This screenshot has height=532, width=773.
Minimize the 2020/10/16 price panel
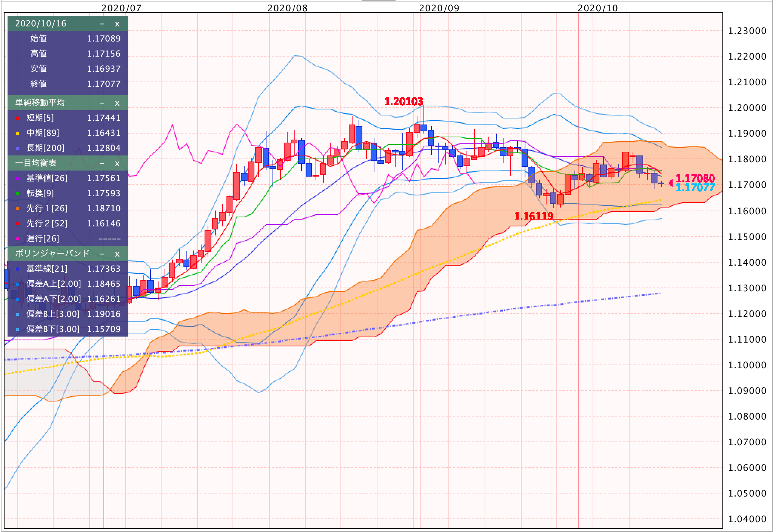(102, 24)
